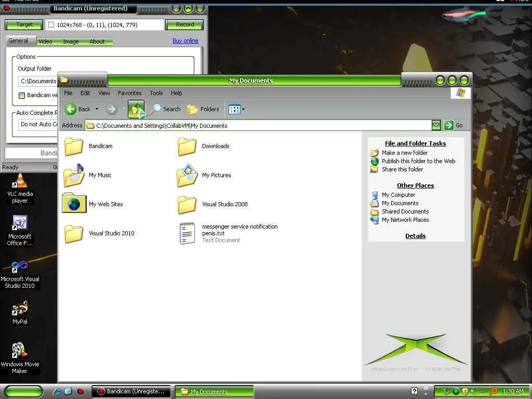532x399 pixels.
Task: Click the green Back arrow button
Action: [x=71, y=109]
